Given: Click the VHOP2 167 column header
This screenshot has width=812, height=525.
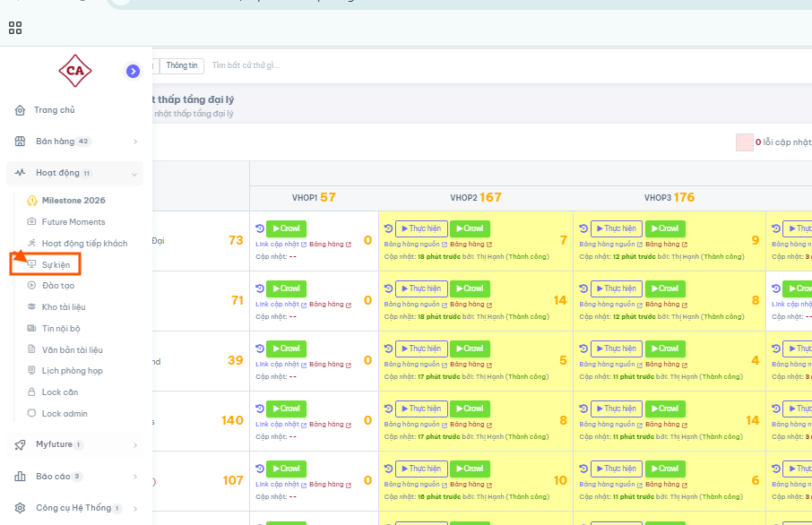Looking at the screenshot, I should (476, 197).
